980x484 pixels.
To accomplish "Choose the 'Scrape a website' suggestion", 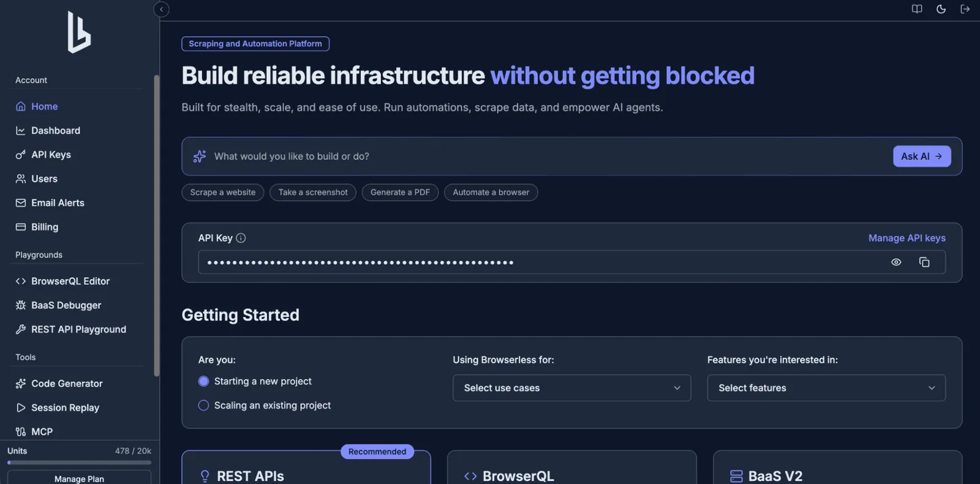I will [x=223, y=193].
